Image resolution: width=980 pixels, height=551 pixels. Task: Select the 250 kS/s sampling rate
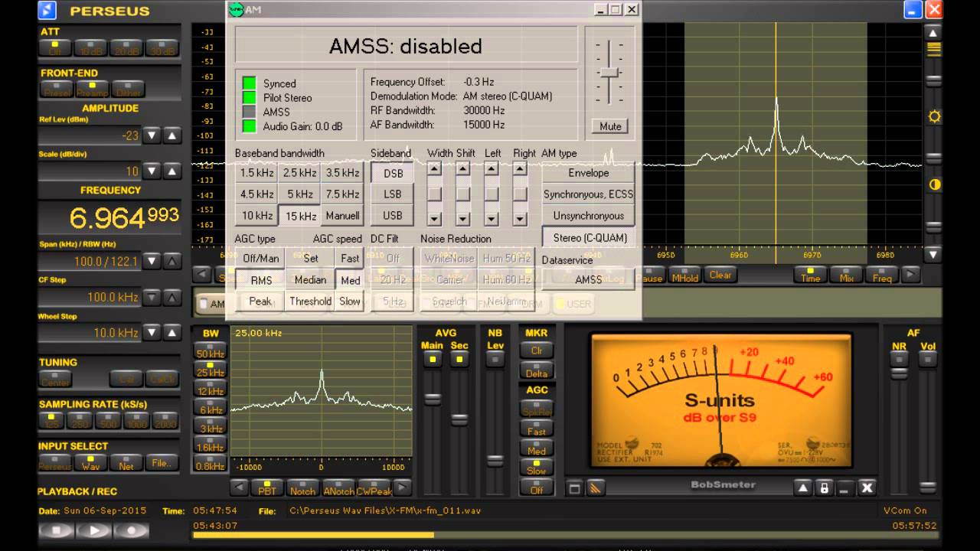(80, 421)
